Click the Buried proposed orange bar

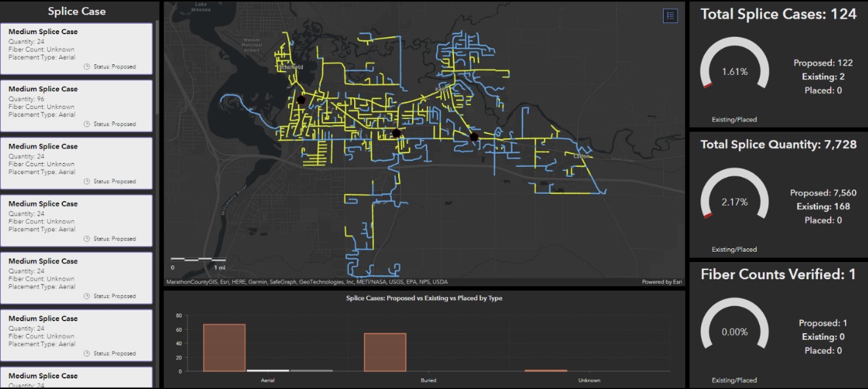[385, 352]
